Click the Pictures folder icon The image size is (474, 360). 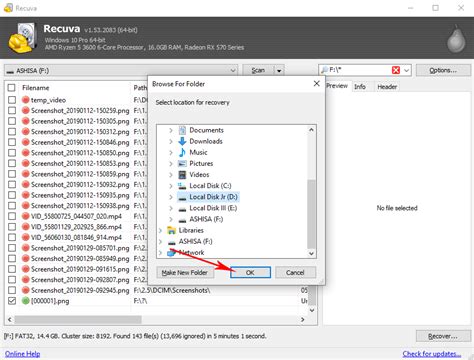[x=182, y=164]
